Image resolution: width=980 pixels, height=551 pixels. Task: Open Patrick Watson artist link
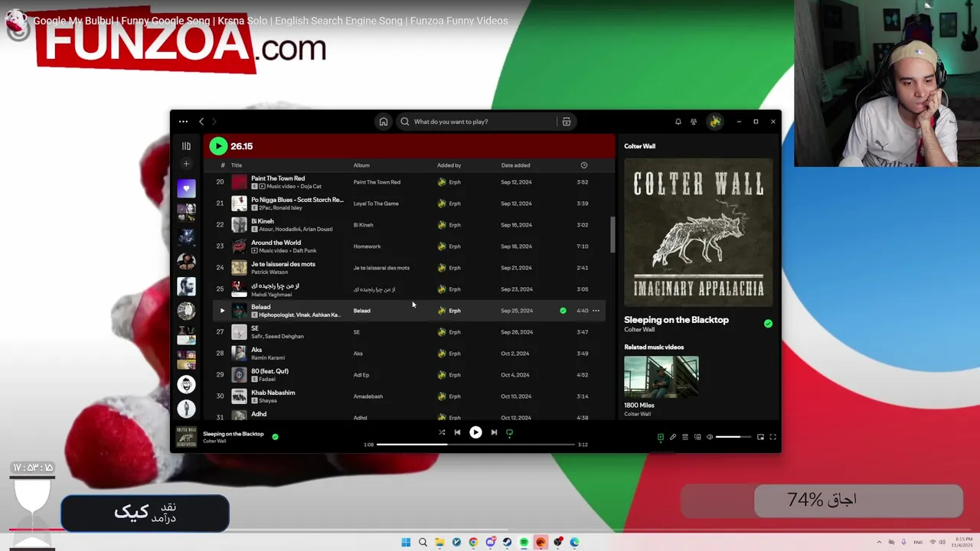point(269,272)
